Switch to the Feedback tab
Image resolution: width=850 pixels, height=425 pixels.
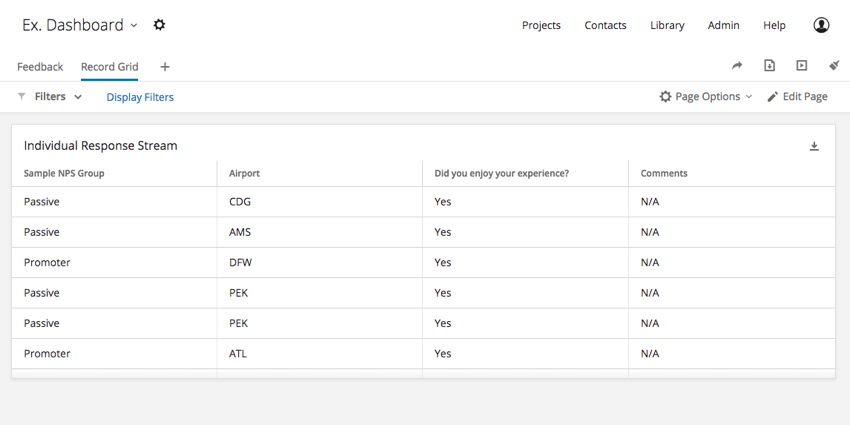[40, 67]
